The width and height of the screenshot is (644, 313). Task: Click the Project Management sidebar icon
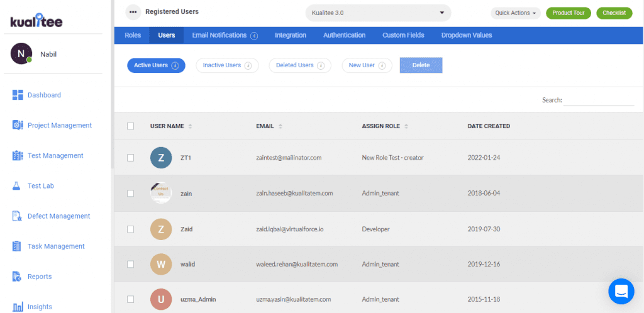click(x=18, y=125)
